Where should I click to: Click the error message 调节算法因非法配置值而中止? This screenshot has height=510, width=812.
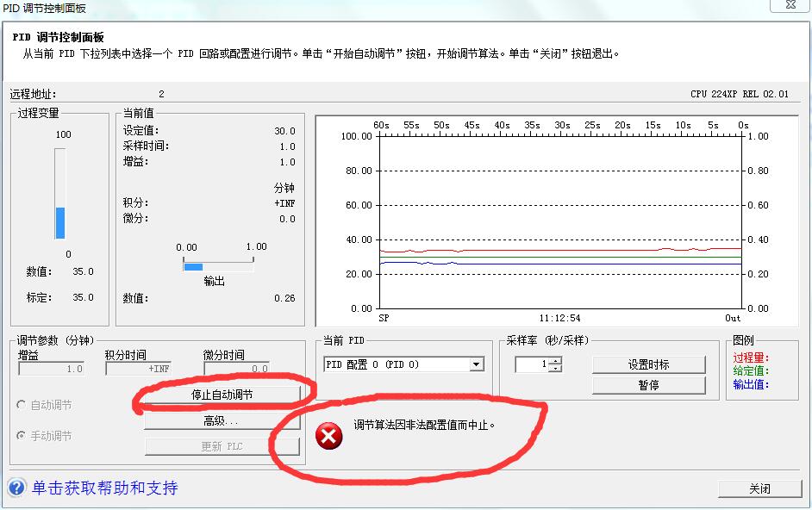pos(425,425)
